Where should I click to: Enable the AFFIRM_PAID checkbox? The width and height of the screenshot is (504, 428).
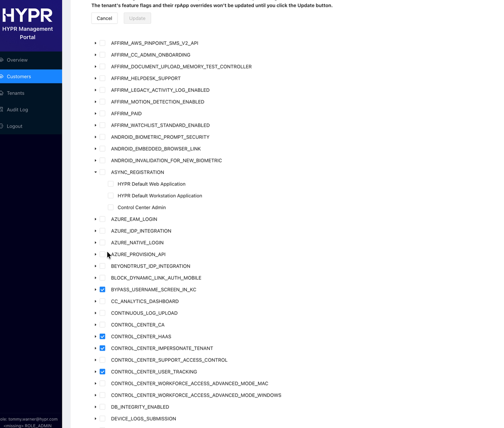103,114
